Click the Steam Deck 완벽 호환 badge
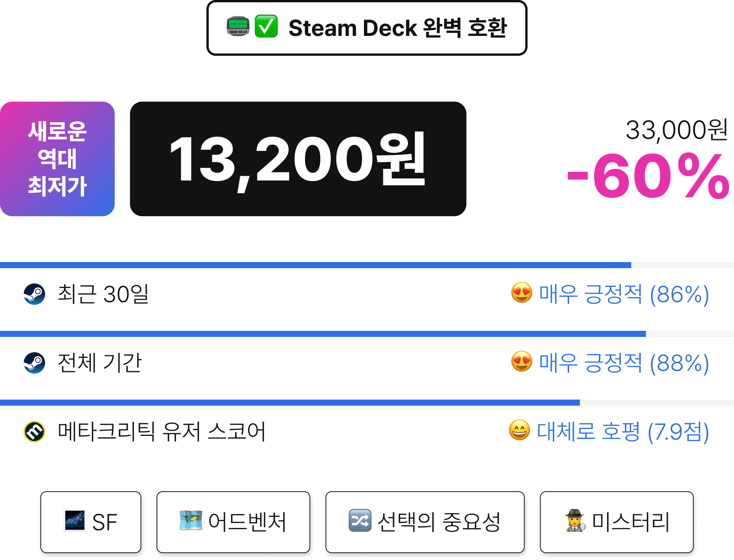The height and width of the screenshot is (560, 734). pos(367,28)
